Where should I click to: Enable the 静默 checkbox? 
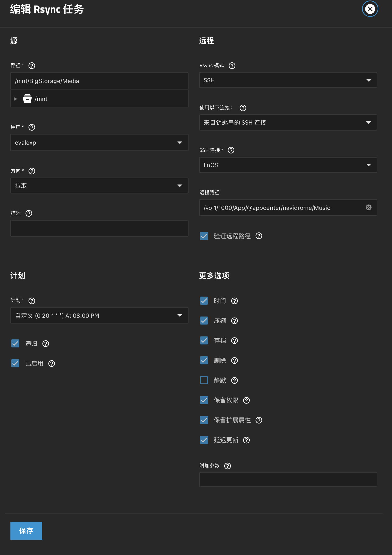(204, 380)
